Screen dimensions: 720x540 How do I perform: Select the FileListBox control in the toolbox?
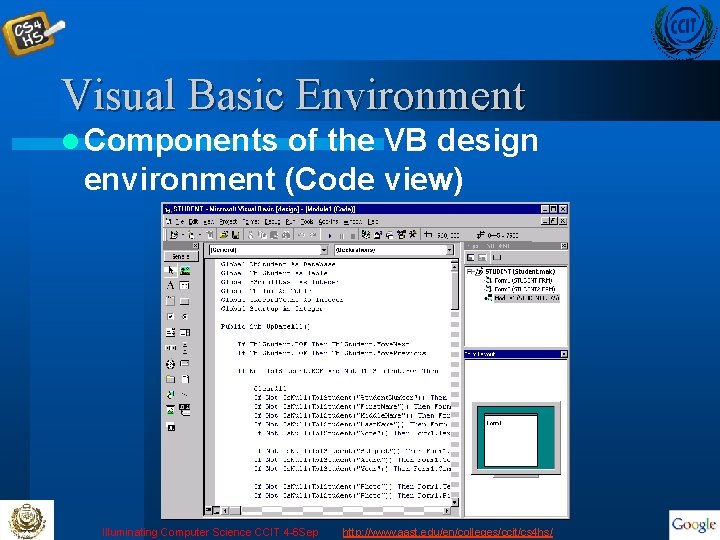coord(185,379)
